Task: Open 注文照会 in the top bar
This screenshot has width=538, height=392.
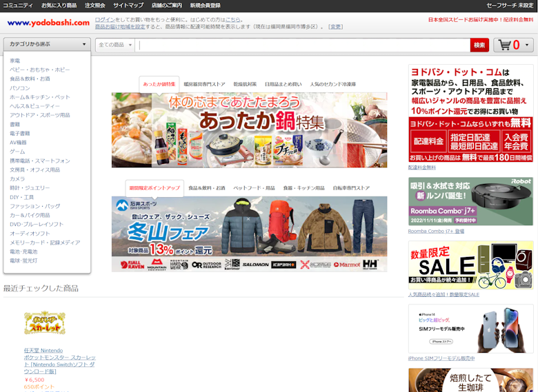Action: 95,6
